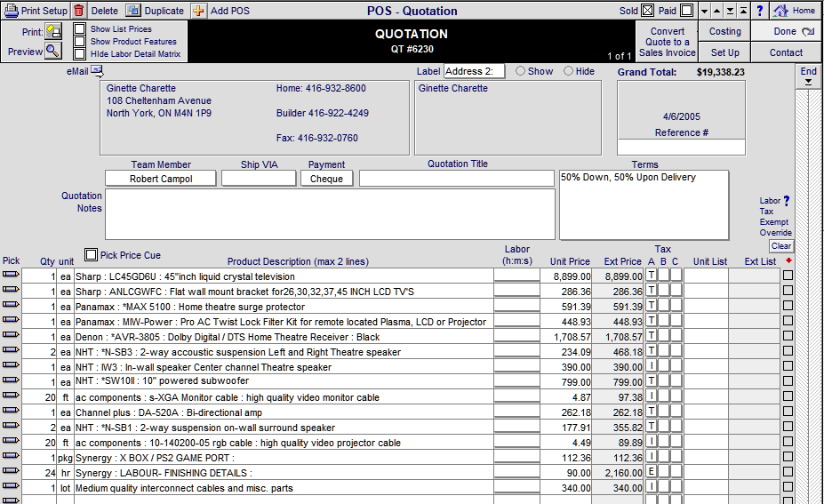
Task: Click the Duplicate label in toolbar
Action: [x=164, y=11]
